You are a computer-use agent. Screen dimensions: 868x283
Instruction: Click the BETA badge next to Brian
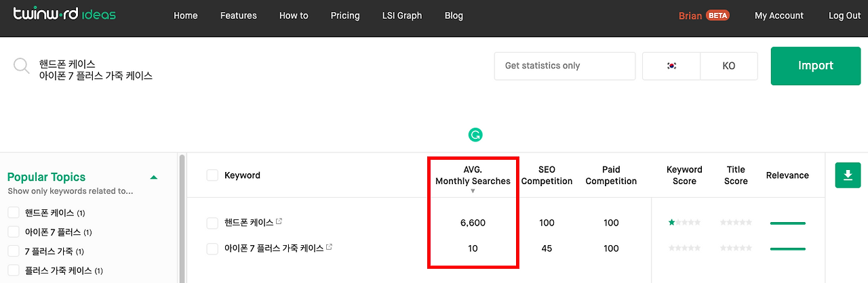(717, 16)
